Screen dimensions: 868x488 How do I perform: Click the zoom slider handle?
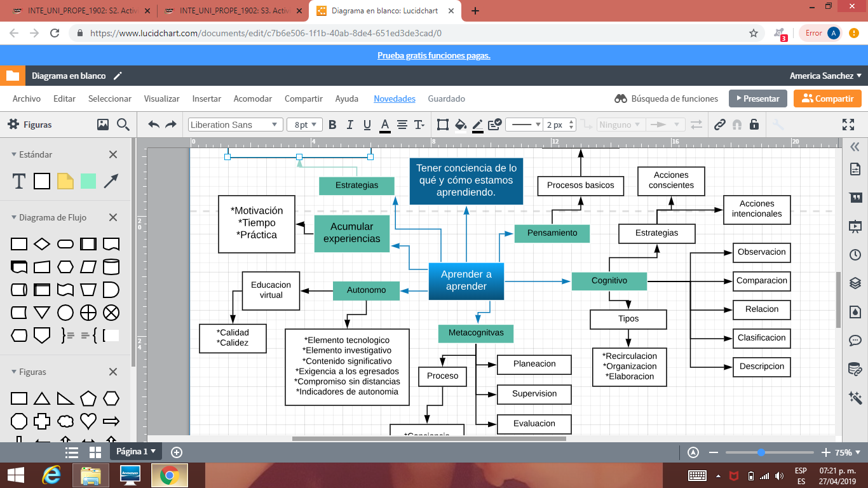click(761, 452)
